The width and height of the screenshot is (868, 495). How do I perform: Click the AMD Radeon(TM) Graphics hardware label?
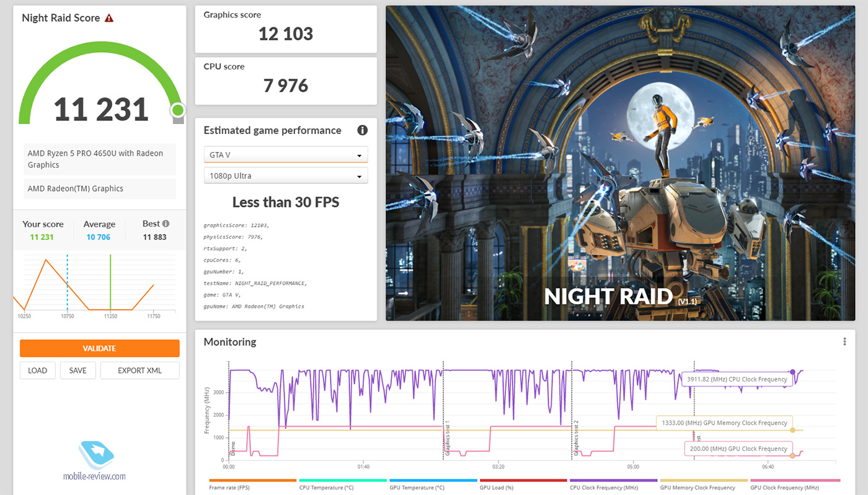(x=100, y=189)
